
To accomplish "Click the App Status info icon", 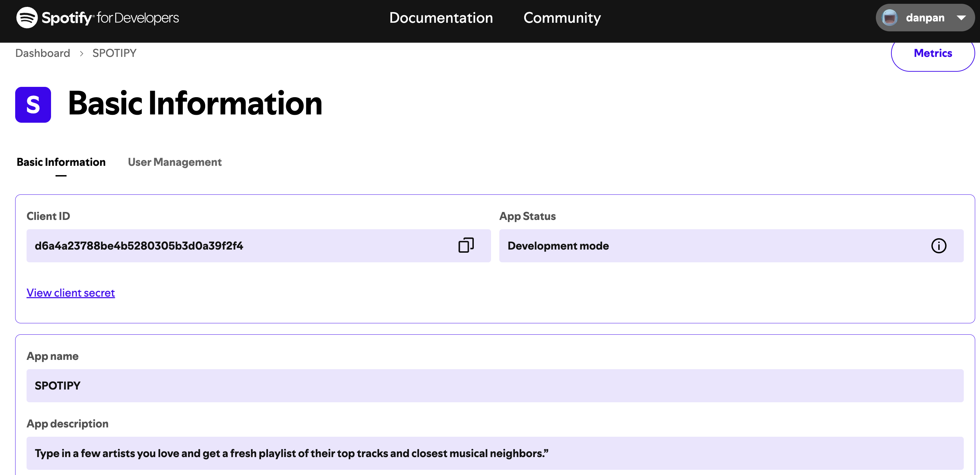I will (x=938, y=246).
